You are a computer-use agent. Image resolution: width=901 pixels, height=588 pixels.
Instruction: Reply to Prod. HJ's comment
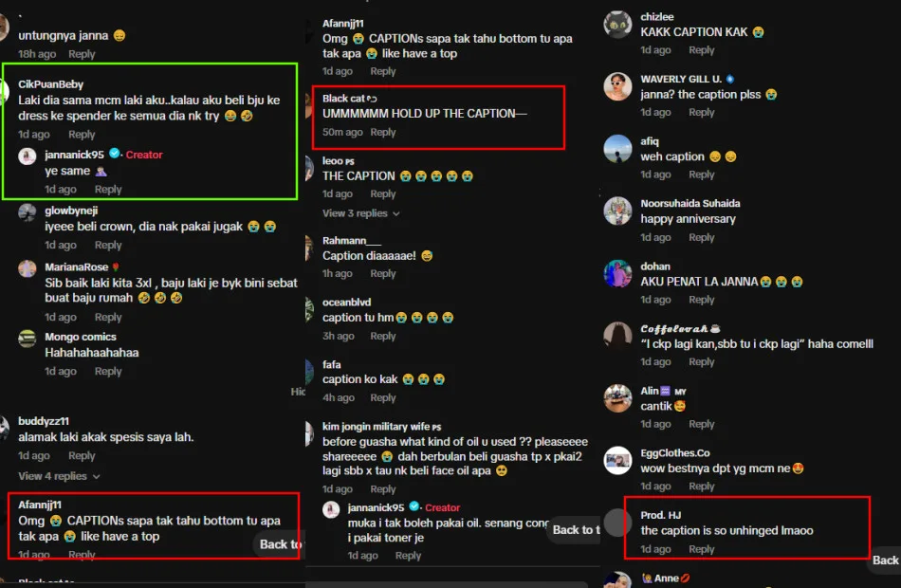702,549
